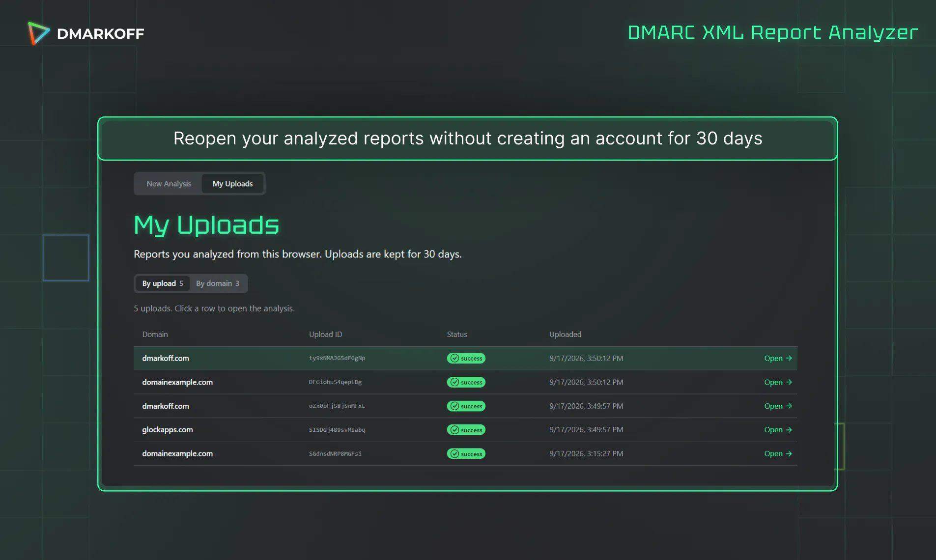Select upload ID DFGiohu54qepLDg
The image size is (936, 560).
(x=335, y=382)
